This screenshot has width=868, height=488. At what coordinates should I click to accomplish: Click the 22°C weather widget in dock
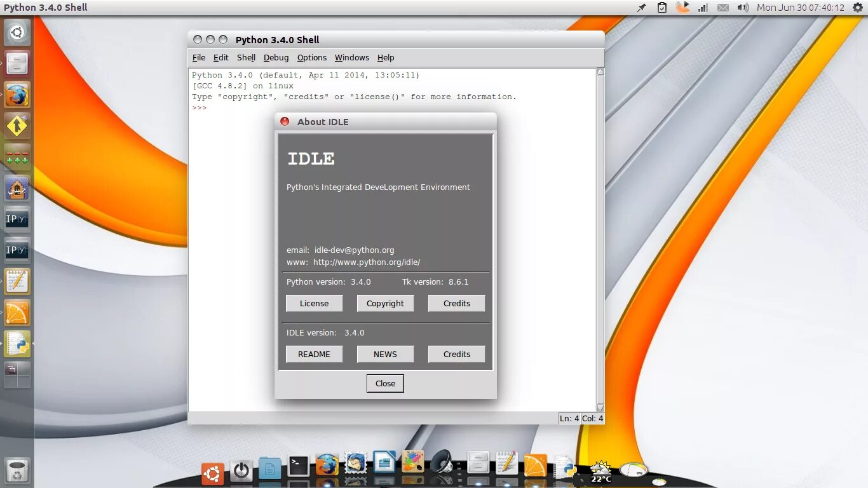tap(600, 471)
